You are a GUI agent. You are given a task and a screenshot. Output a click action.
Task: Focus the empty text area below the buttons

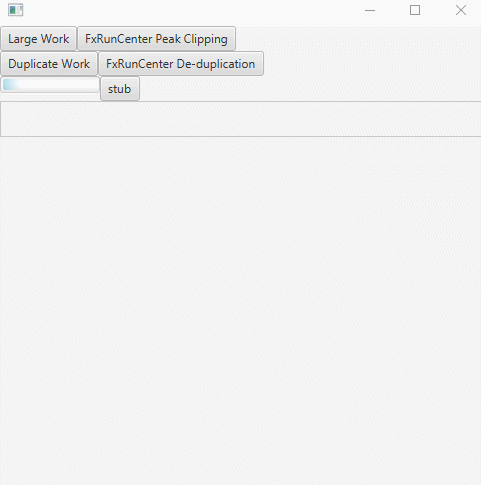[240, 119]
